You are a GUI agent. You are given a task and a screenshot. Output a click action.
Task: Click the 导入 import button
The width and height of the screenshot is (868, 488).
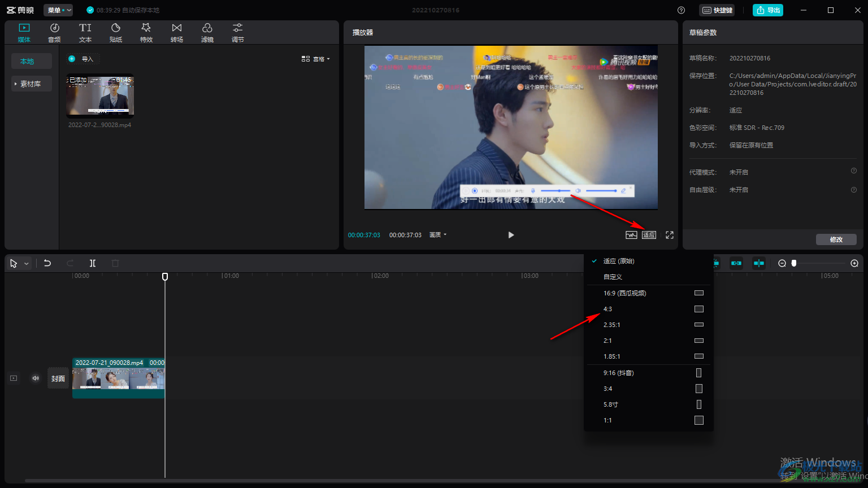tap(82, 59)
